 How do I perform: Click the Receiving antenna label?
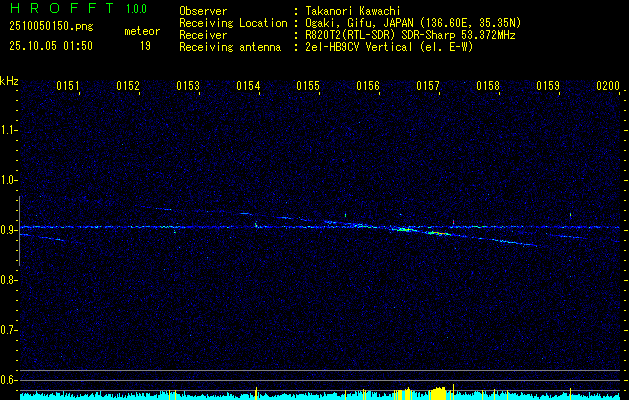(230, 47)
